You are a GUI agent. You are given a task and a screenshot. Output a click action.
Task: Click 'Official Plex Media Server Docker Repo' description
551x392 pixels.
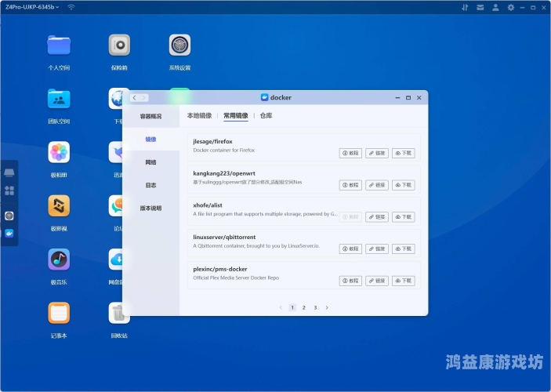[x=236, y=278]
